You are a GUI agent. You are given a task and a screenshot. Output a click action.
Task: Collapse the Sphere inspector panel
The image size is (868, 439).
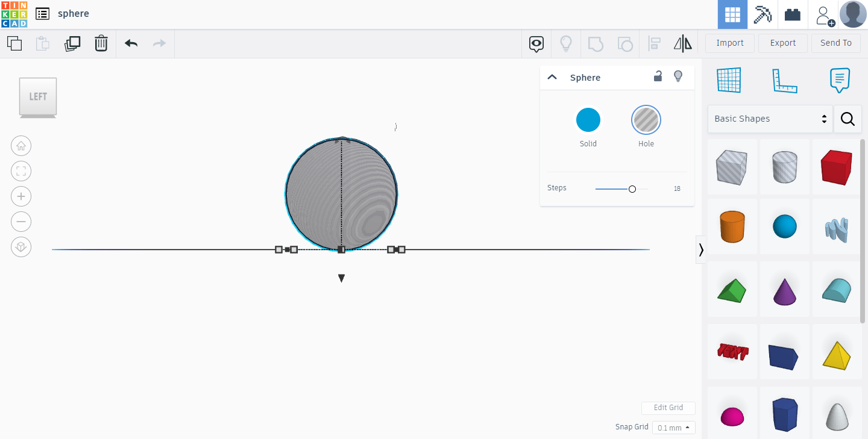tap(552, 77)
